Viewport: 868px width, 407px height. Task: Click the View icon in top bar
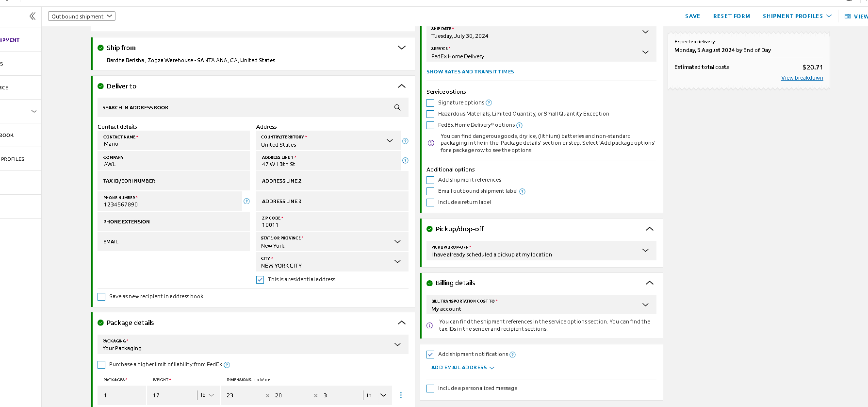pyautogui.click(x=848, y=16)
